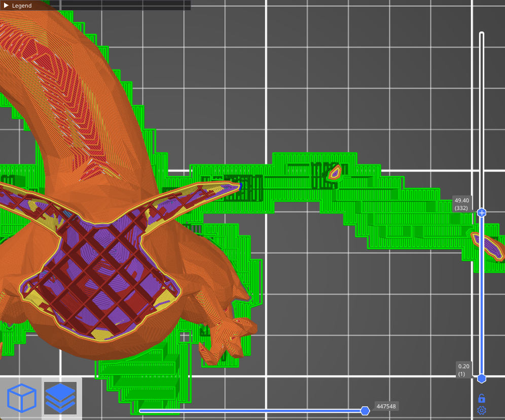Click the unlocked padlock icon
This screenshot has width=505, height=420.
[482, 398]
